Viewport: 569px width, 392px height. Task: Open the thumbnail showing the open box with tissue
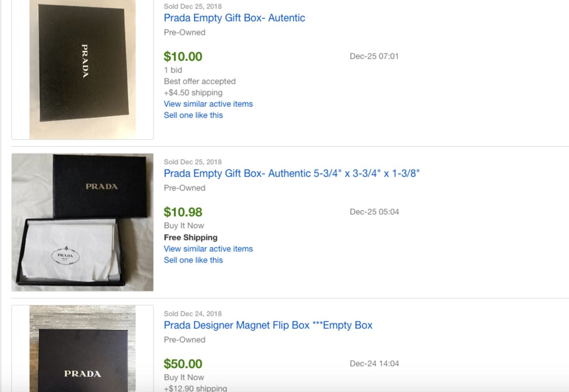[x=83, y=222]
